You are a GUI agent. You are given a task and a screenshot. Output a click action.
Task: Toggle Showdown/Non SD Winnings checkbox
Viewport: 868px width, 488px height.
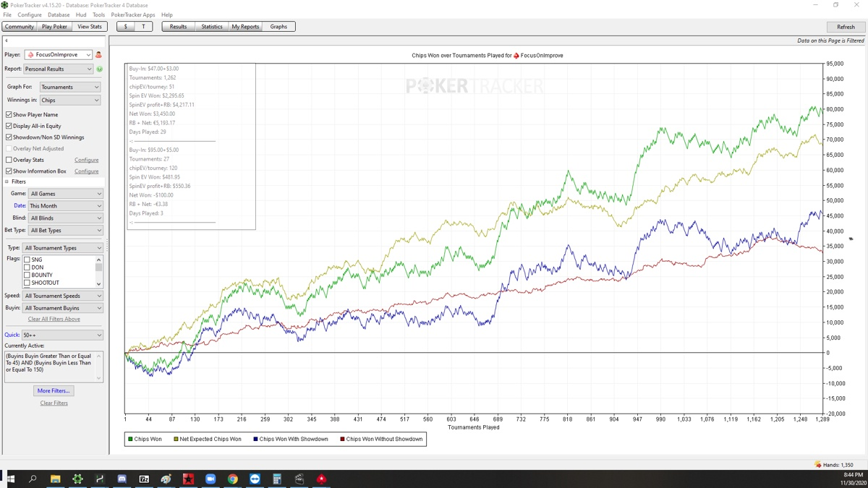click(x=9, y=137)
